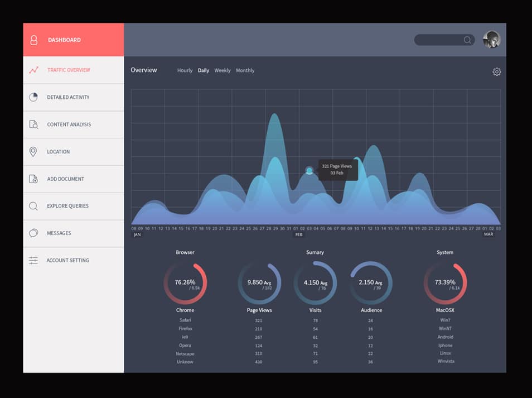Select the Add Document icon
Viewport: 532px width, 398px height.
[x=33, y=179]
